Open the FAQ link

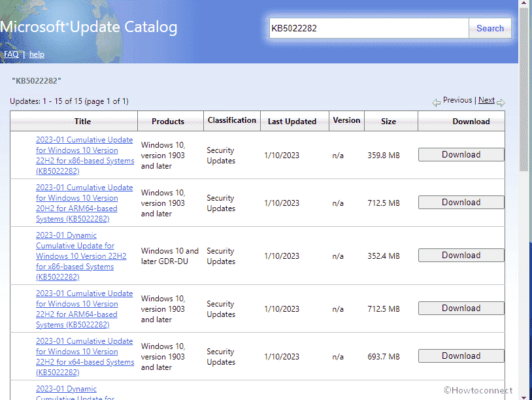pos(11,54)
